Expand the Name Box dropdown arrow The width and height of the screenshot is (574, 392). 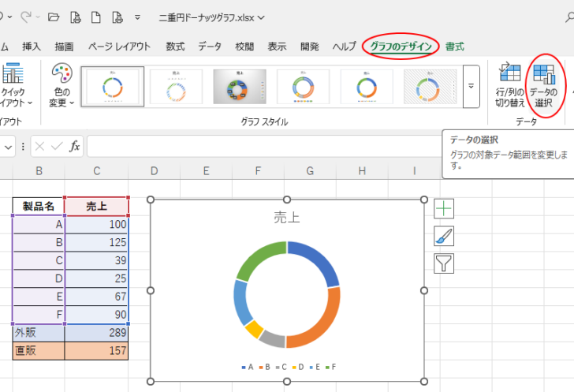coord(8,147)
